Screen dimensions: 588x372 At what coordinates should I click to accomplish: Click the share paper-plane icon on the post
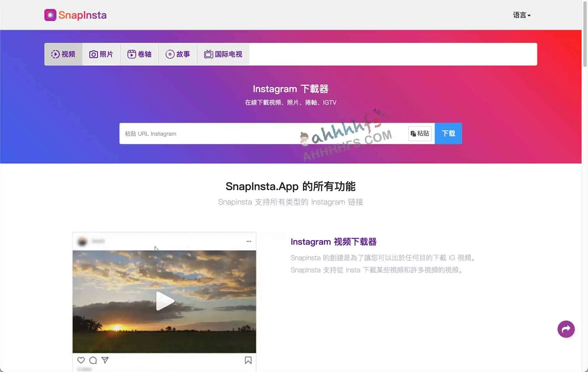tap(104, 360)
